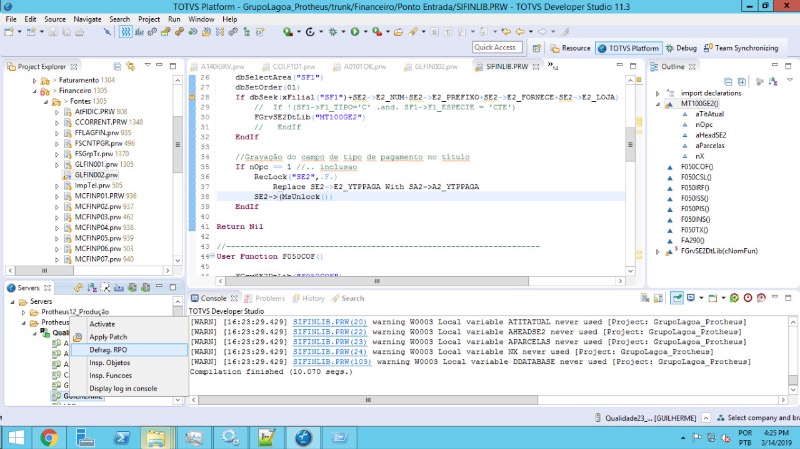Open Google Chrome from the taskbar

[48, 438]
